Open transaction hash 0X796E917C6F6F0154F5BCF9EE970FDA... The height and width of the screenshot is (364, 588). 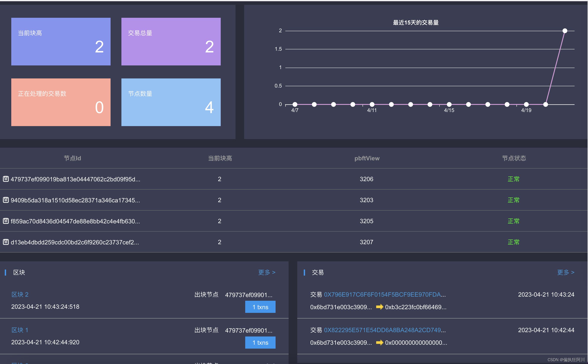click(x=385, y=294)
